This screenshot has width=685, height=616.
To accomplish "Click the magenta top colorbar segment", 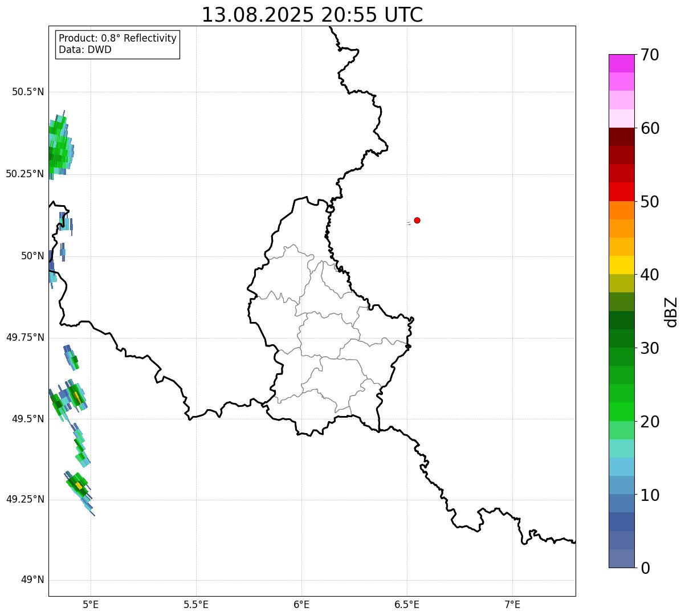I will [x=621, y=63].
